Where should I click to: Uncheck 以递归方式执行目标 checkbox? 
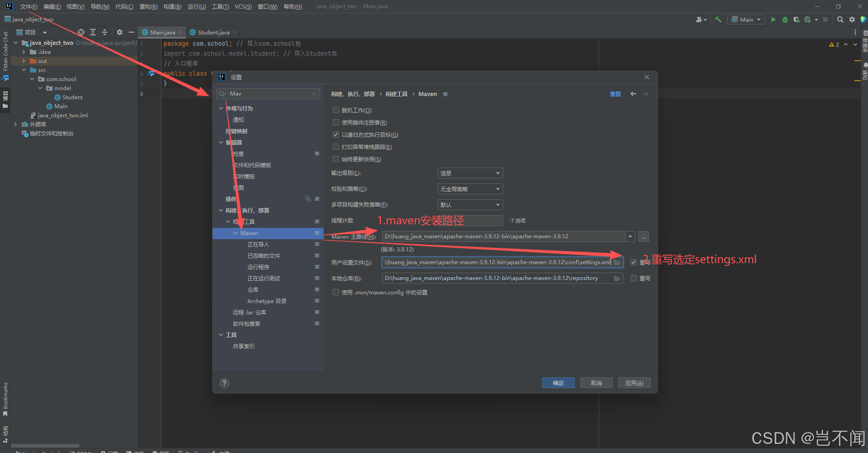tap(336, 135)
